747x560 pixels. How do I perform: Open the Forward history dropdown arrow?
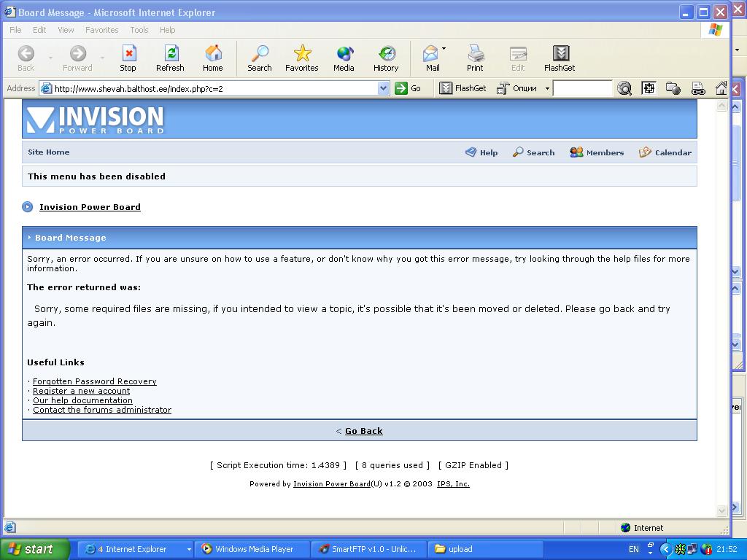click(102, 58)
